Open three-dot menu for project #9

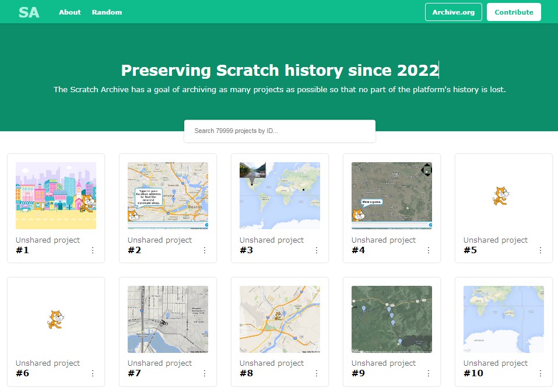(x=429, y=373)
